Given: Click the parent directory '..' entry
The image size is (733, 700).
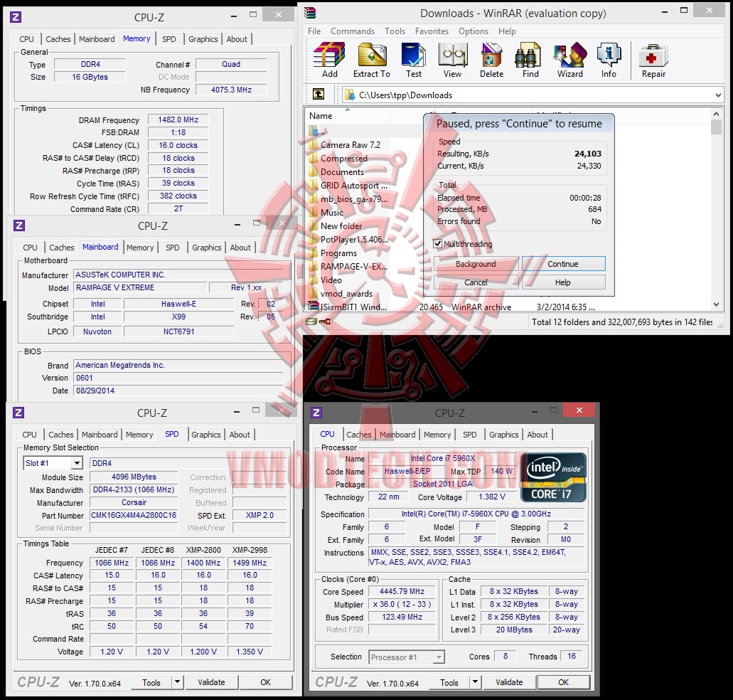Looking at the screenshot, I should tap(323, 132).
